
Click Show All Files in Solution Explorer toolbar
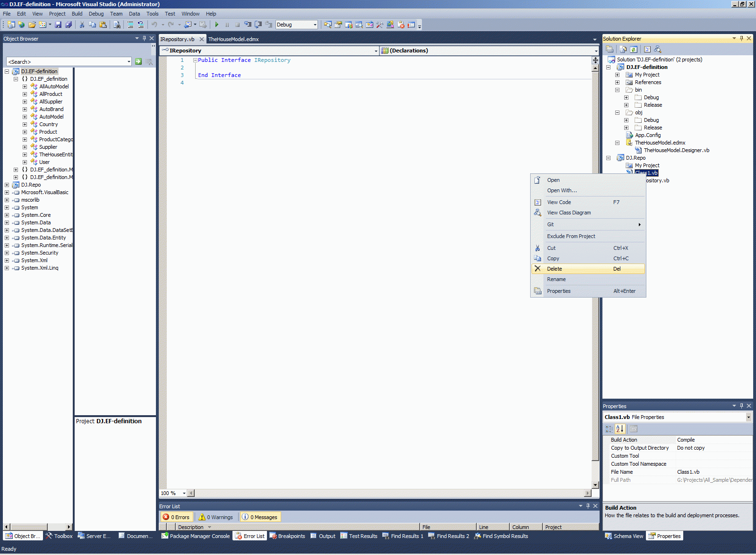623,49
